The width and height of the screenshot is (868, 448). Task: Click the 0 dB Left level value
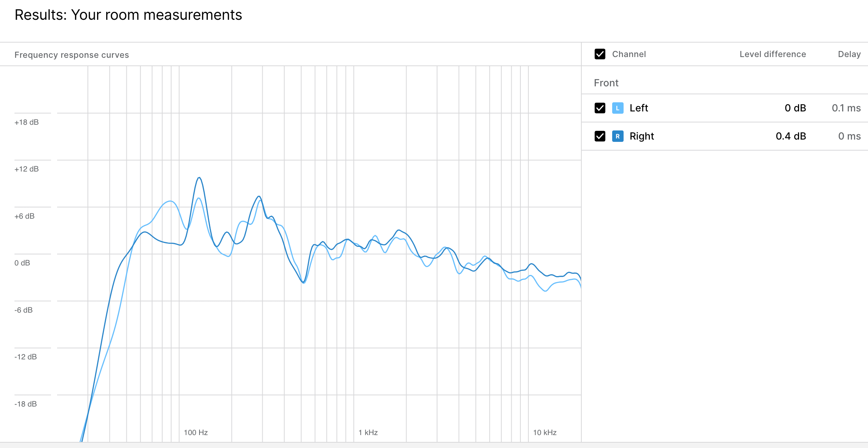[x=795, y=108]
